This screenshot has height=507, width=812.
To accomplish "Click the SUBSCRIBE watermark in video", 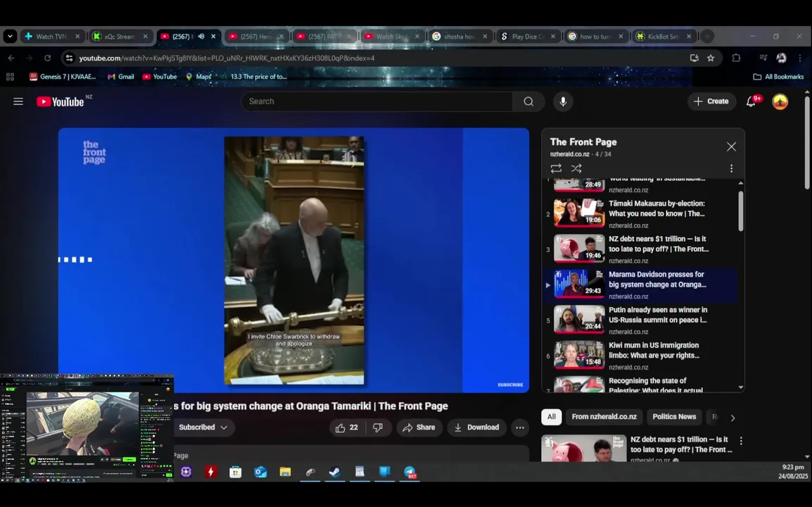I will pos(510,384).
